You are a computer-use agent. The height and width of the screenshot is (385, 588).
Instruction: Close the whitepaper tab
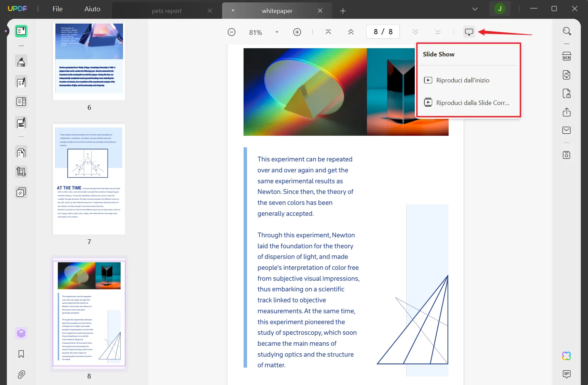tap(320, 11)
